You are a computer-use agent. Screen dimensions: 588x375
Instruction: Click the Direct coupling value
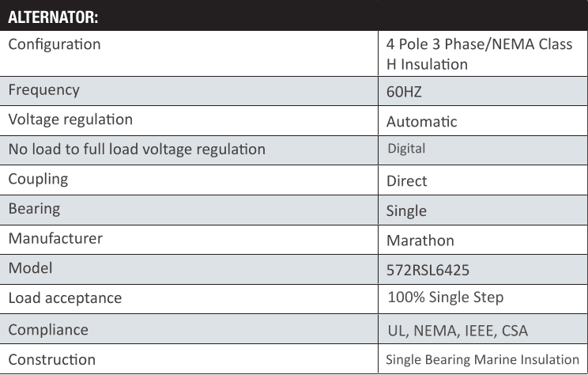tap(406, 181)
